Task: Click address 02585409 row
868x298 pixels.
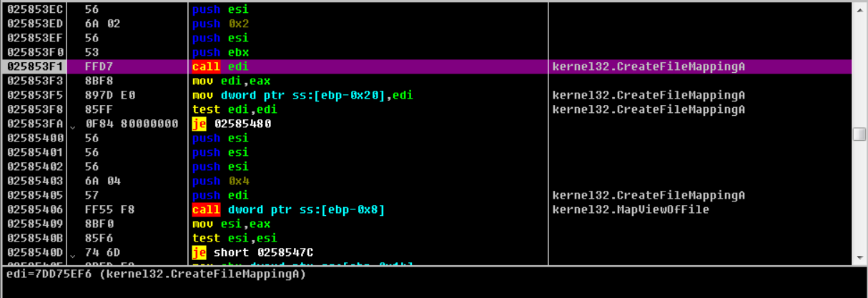Action: point(36,224)
